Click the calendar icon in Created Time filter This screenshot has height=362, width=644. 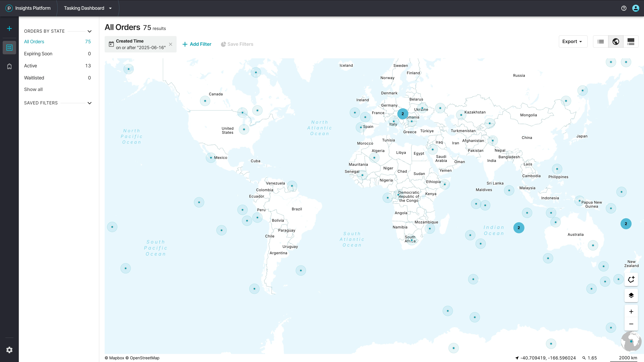[111, 44]
